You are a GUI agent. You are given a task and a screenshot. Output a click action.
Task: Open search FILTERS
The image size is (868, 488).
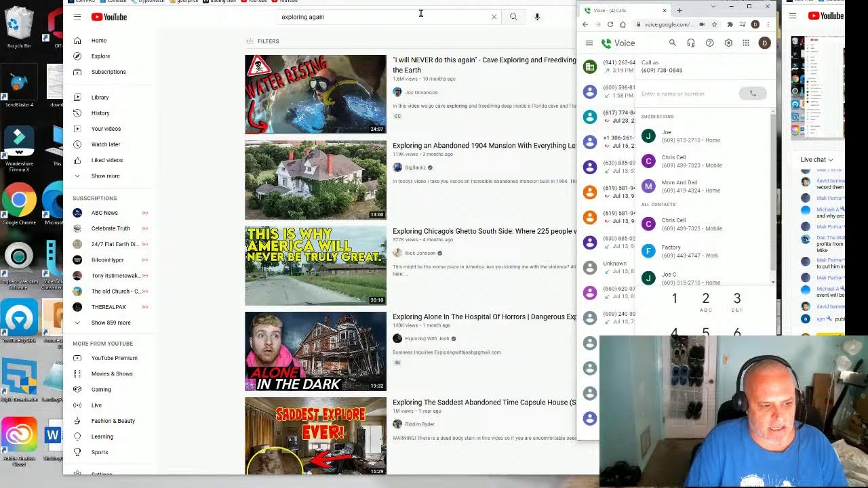[x=262, y=41]
